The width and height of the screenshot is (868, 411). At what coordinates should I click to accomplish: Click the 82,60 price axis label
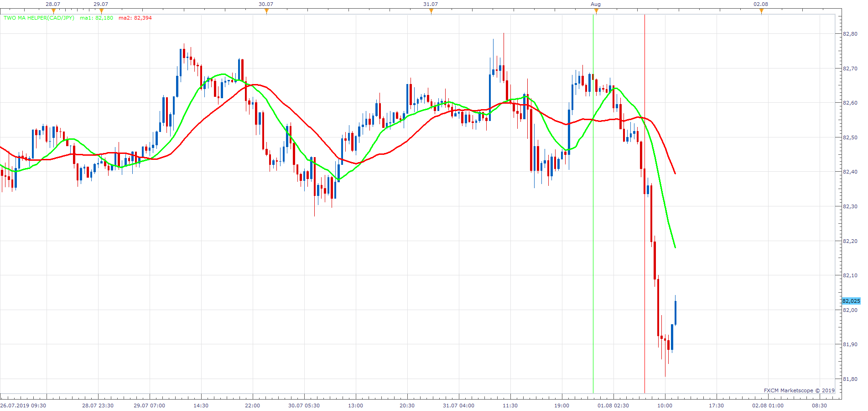coord(850,103)
